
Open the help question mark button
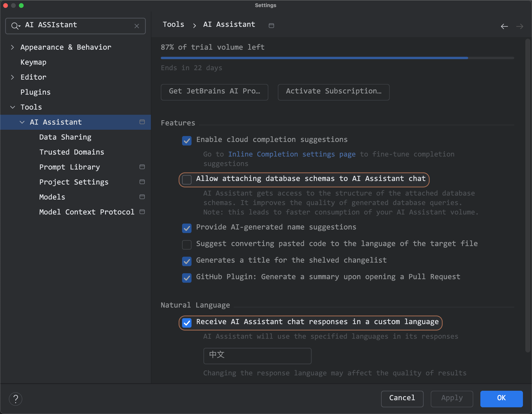(x=15, y=399)
